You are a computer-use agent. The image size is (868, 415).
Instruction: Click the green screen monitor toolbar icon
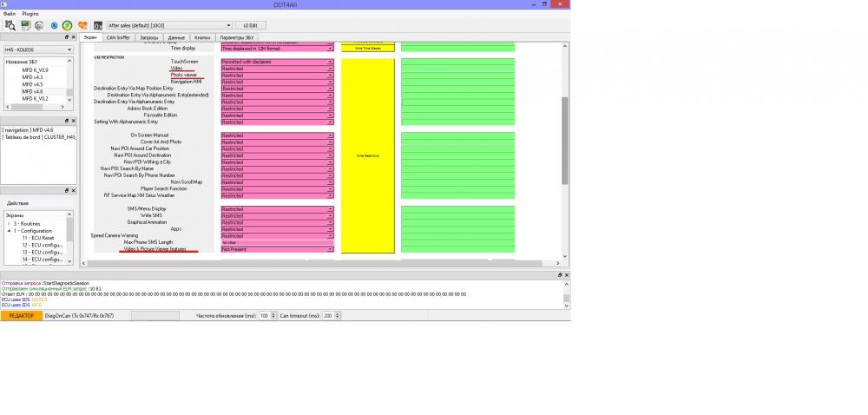[25, 25]
